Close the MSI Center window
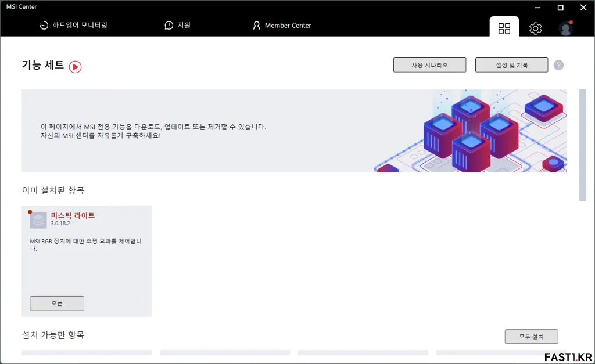This screenshot has height=364, width=595. click(x=583, y=7)
